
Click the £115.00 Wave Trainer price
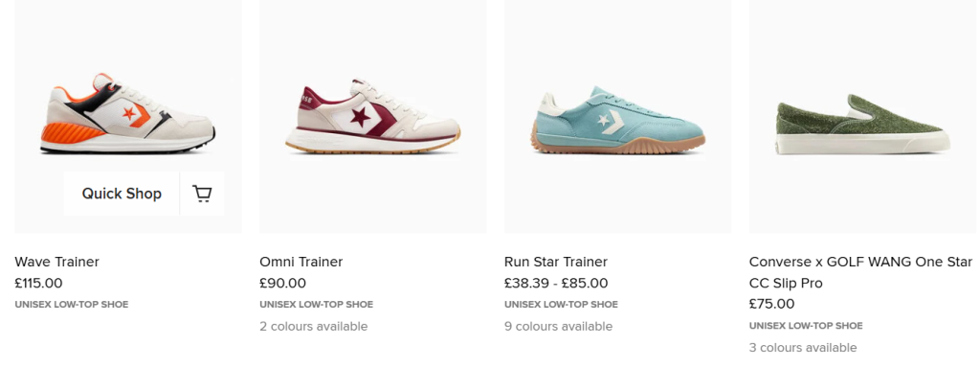click(x=38, y=283)
